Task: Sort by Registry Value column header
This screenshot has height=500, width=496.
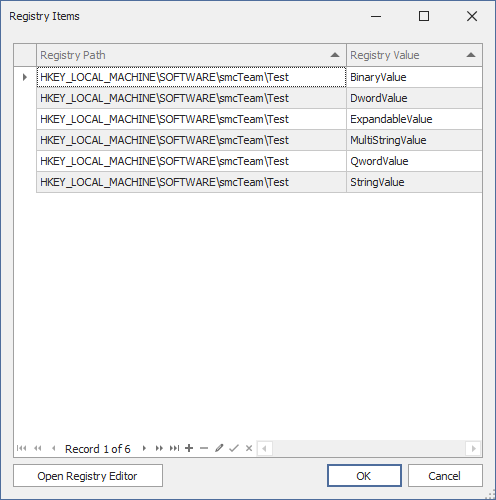Action: coord(414,55)
